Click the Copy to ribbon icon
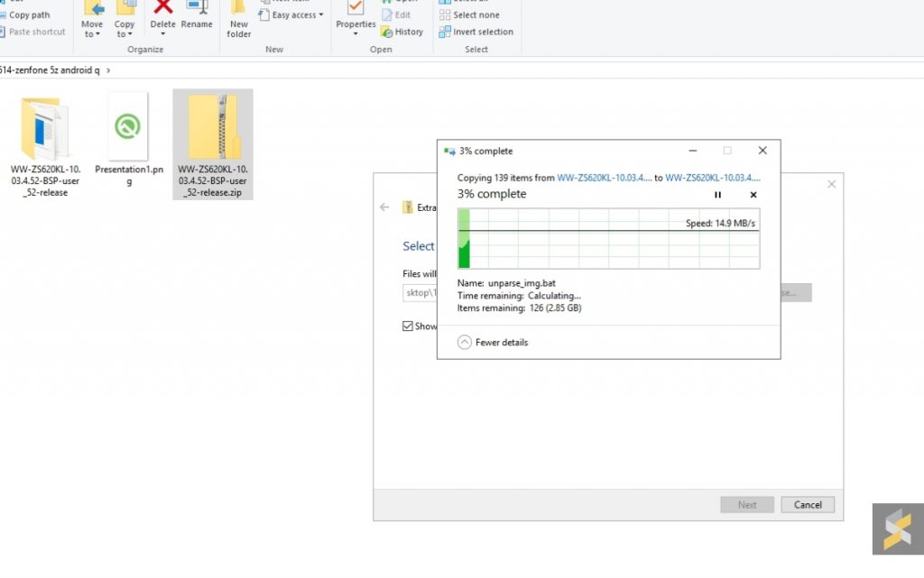This screenshot has height=578, width=924. [125, 8]
